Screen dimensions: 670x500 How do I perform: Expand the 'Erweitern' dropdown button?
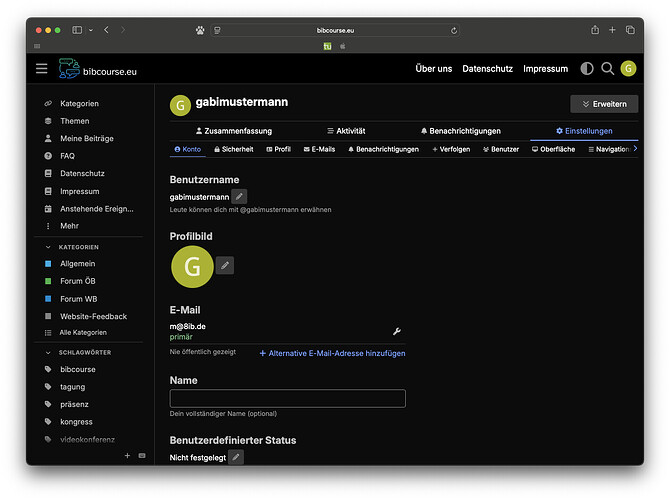pyautogui.click(x=603, y=104)
